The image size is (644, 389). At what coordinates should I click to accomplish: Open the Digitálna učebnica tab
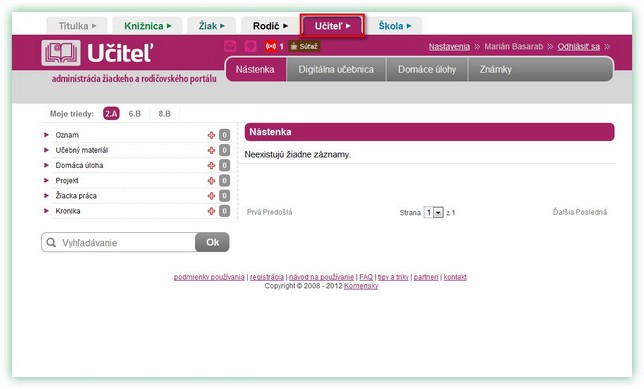pyautogui.click(x=336, y=69)
